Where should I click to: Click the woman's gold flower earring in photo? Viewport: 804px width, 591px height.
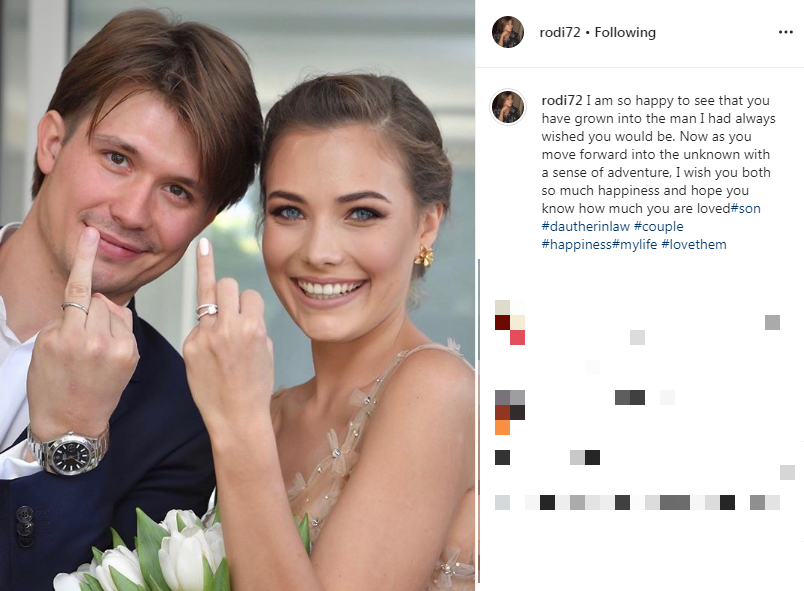pyautogui.click(x=424, y=255)
